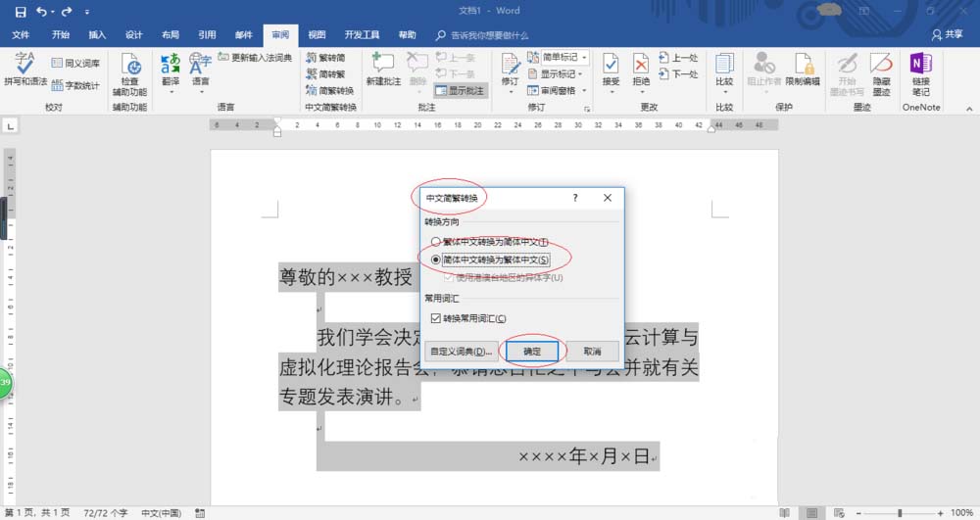Expand the 简单标记 markup dropdown
The height and width of the screenshot is (520, 980).
pos(584,58)
